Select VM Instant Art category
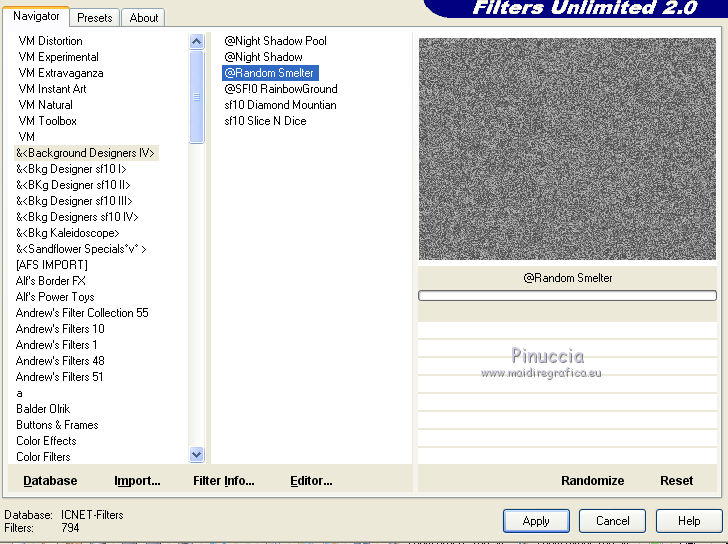Viewport: 728px width, 544px height. pos(52,89)
